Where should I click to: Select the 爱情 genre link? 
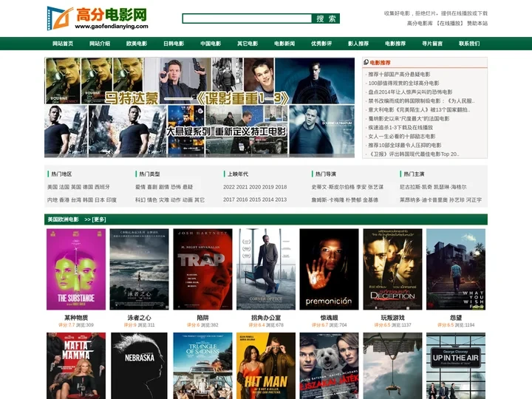click(x=140, y=187)
